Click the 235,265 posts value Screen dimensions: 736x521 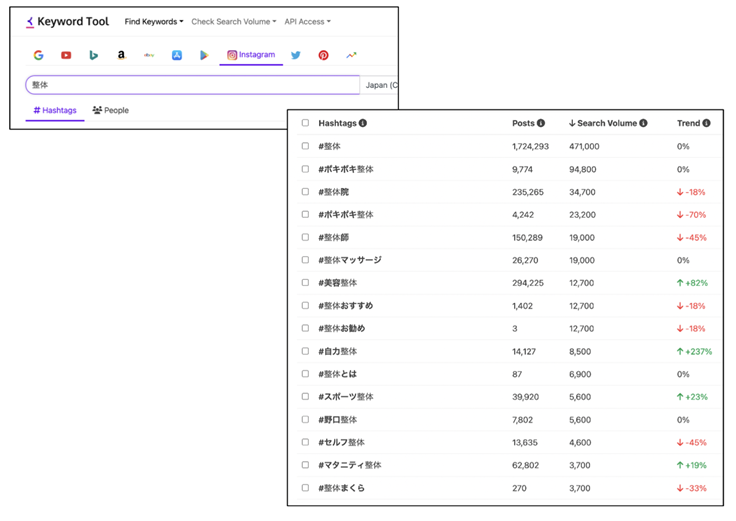(528, 192)
